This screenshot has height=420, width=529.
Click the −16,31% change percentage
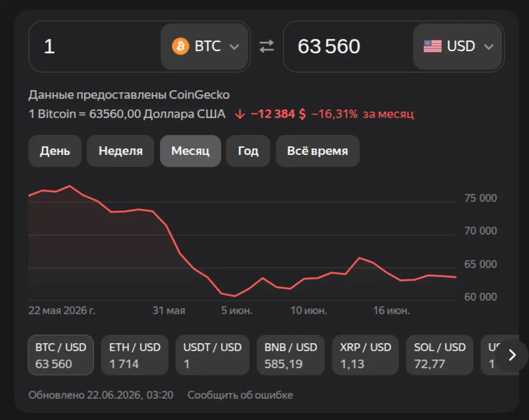pos(334,114)
